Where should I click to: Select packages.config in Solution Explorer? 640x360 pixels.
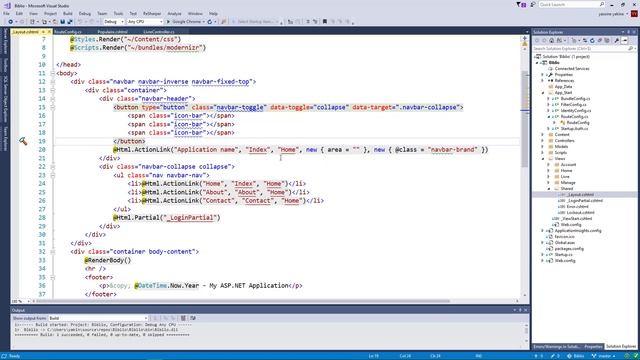(x=569, y=249)
